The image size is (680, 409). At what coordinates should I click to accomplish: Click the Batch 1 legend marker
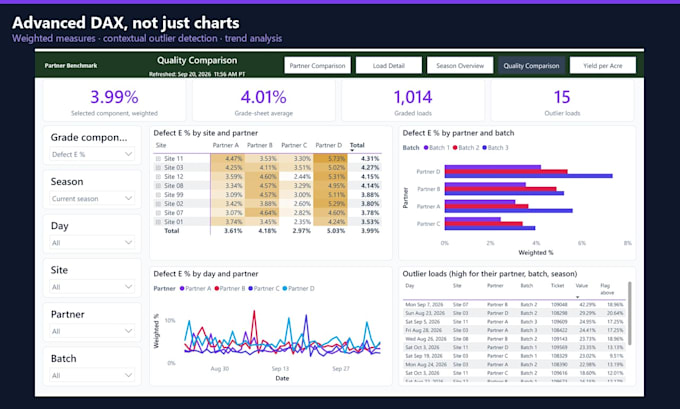pyautogui.click(x=426, y=148)
